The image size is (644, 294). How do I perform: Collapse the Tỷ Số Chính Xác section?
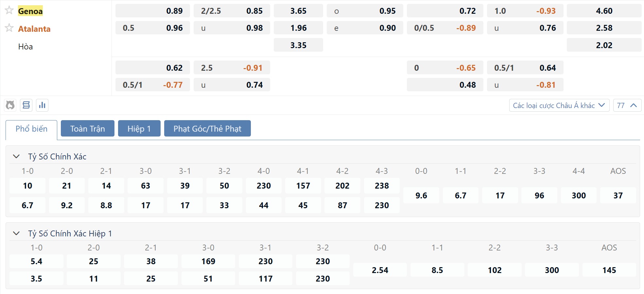click(x=16, y=156)
